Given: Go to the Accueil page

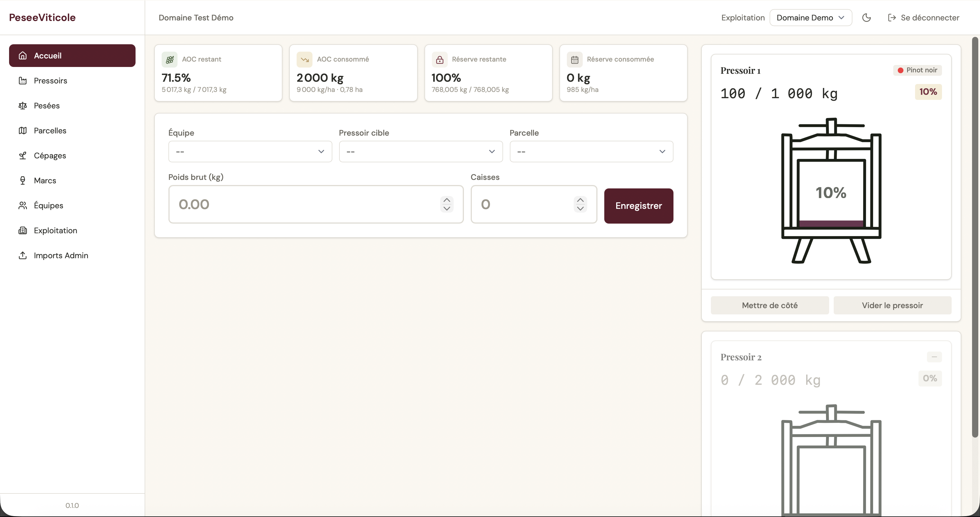Looking at the screenshot, I should [72, 56].
